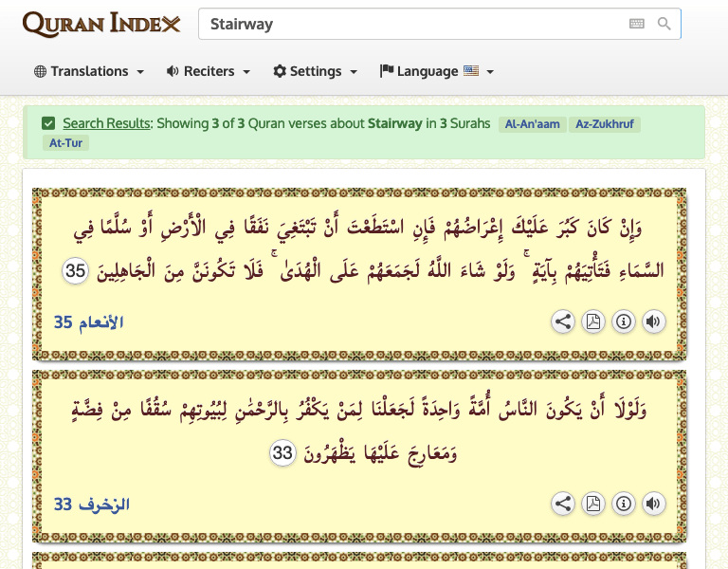Play audio for Az-Zukhruf verse 33
Image resolution: width=728 pixels, height=569 pixels.
[x=654, y=504]
